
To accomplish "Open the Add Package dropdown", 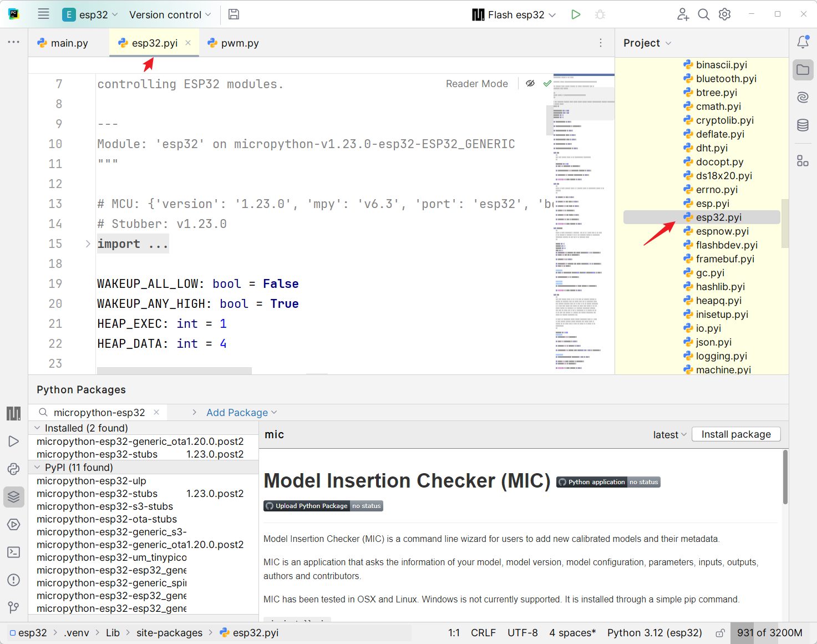I will 242,412.
